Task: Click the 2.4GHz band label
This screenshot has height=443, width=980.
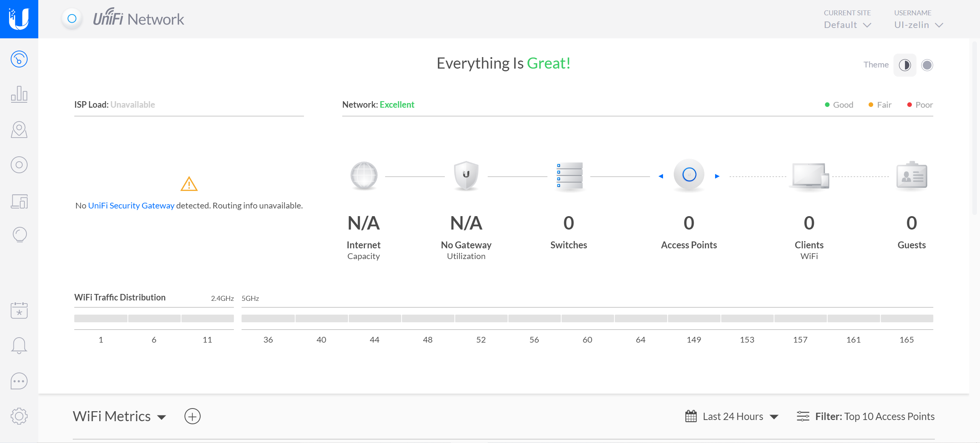Action: click(222, 298)
